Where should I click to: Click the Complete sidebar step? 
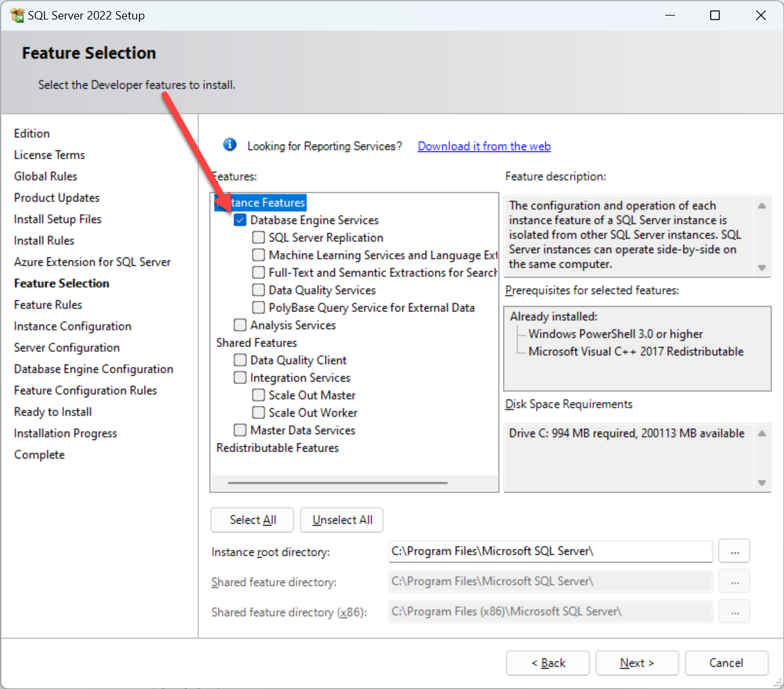pos(40,454)
